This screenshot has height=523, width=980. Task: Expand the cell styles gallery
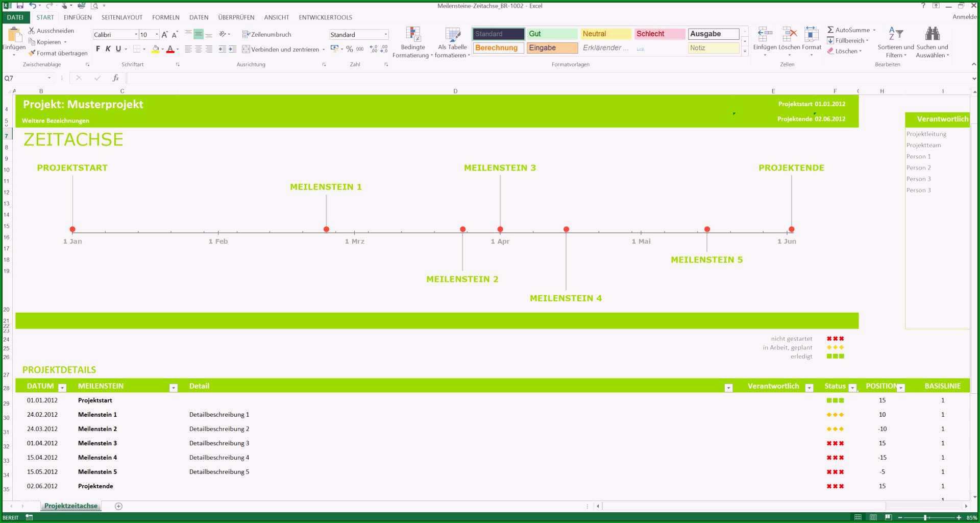(x=745, y=51)
